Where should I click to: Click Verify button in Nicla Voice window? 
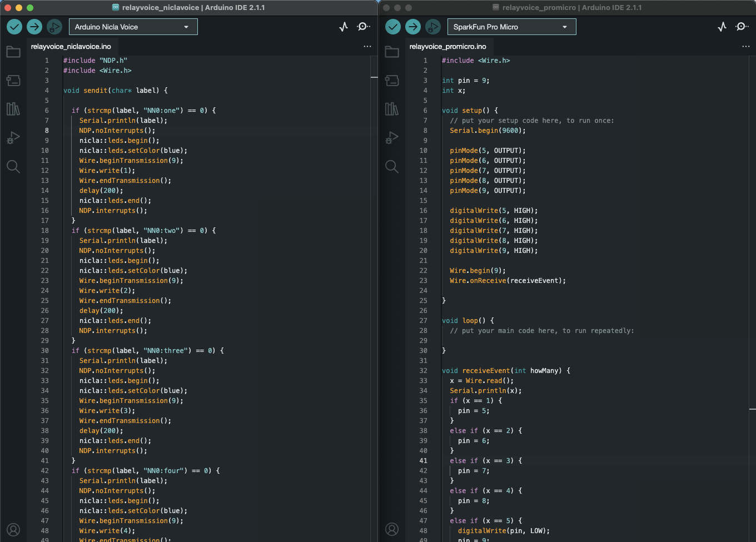pyautogui.click(x=14, y=27)
